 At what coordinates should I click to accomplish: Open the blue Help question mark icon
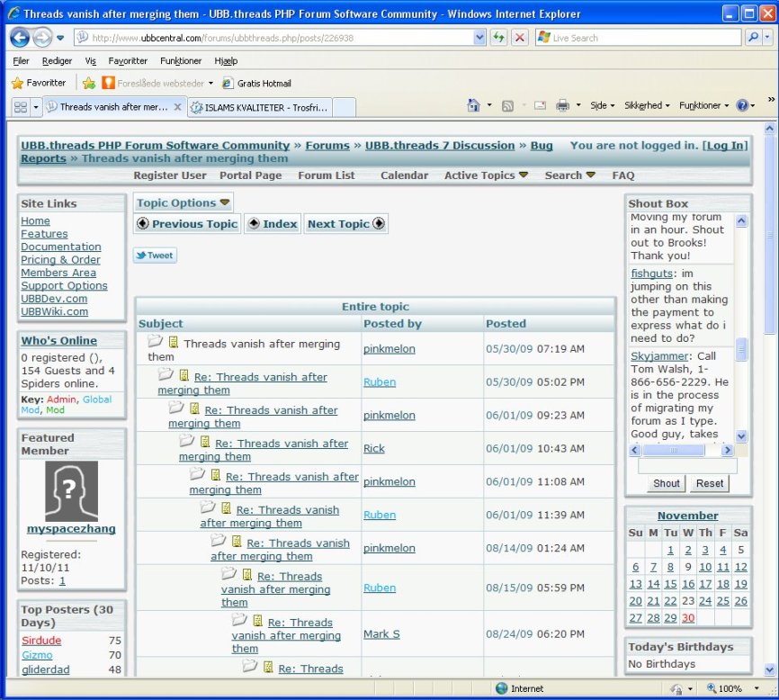click(x=742, y=105)
